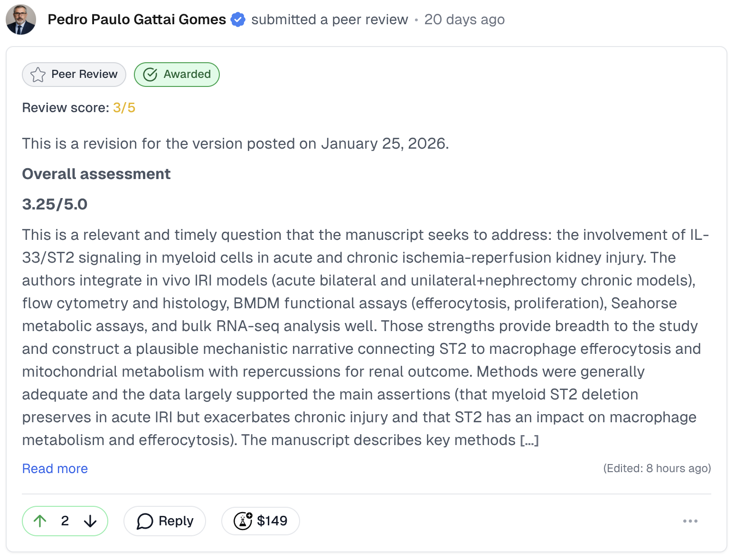Click the Reply button
The image size is (735, 560).
[164, 521]
